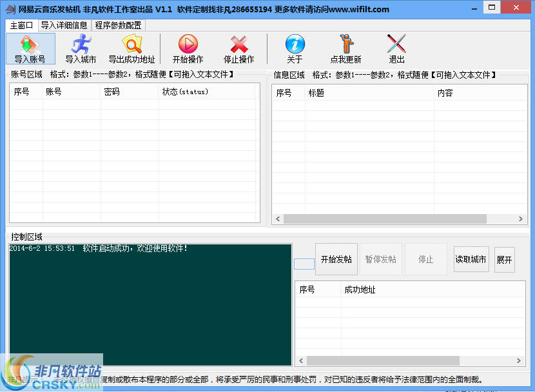Switch to 主窗口 tab
The width and height of the screenshot is (535, 392).
[x=21, y=25]
